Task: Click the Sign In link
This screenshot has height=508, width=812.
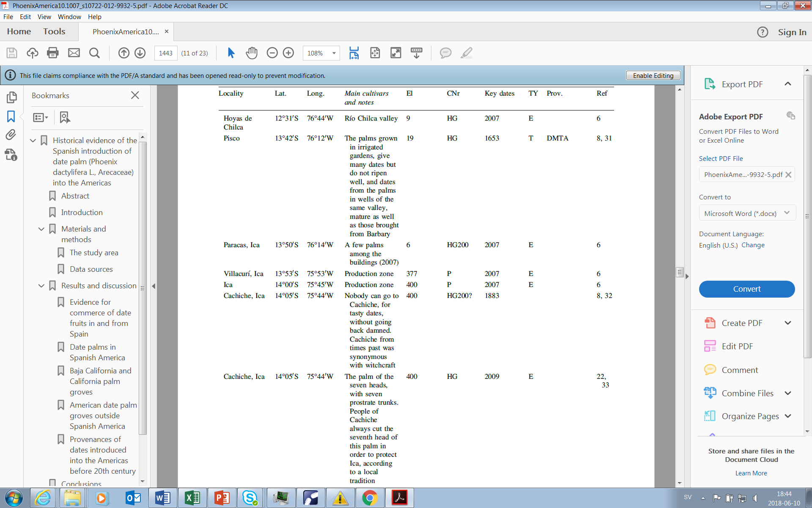Action: point(792,32)
